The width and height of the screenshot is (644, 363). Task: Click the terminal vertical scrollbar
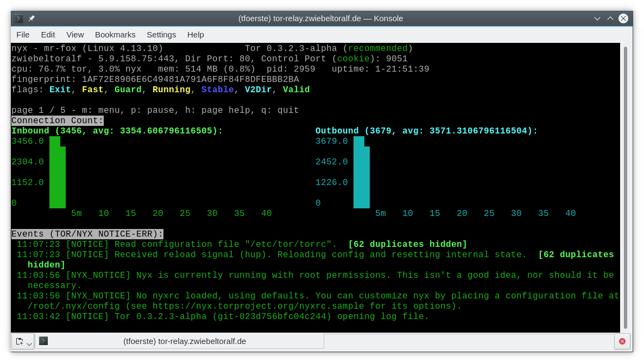[625, 184]
